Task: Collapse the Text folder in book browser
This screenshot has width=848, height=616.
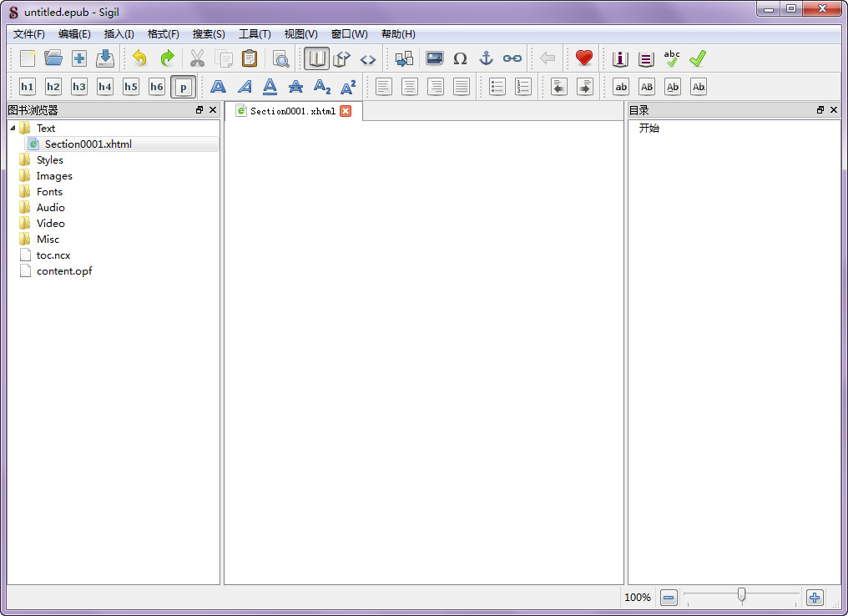Action: [13, 128]
